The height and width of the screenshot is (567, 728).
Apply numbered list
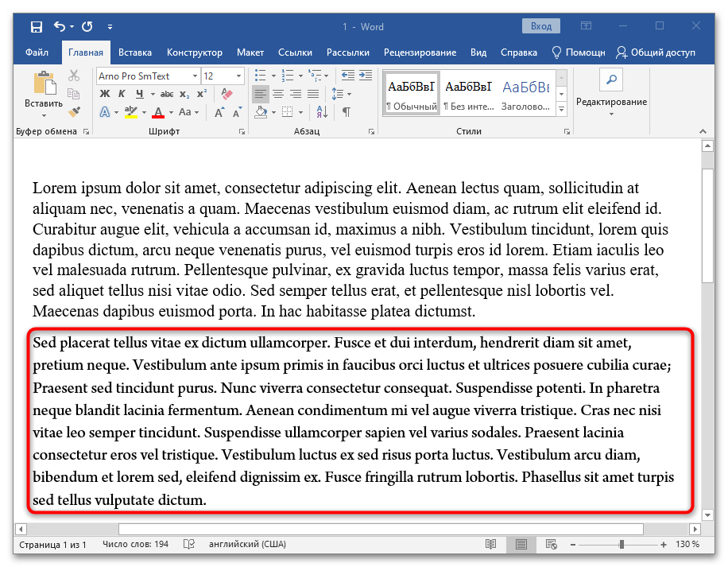coord(288,76)
